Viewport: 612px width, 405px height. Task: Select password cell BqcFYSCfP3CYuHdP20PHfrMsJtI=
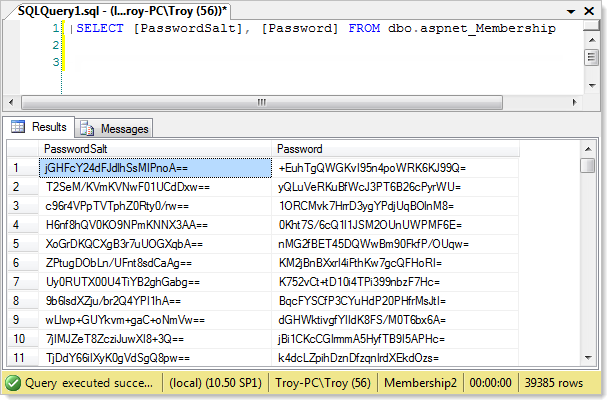(x=395, y=301)
